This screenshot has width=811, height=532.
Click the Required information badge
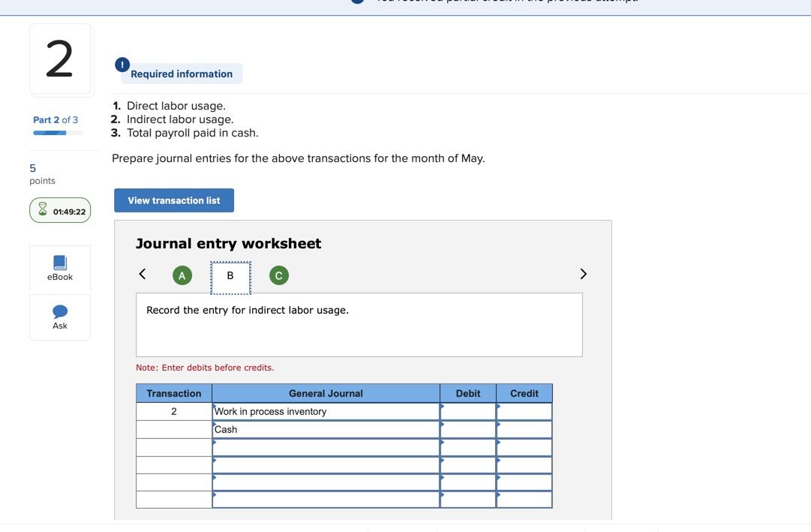pyautogui.click(x=181, y=73)
